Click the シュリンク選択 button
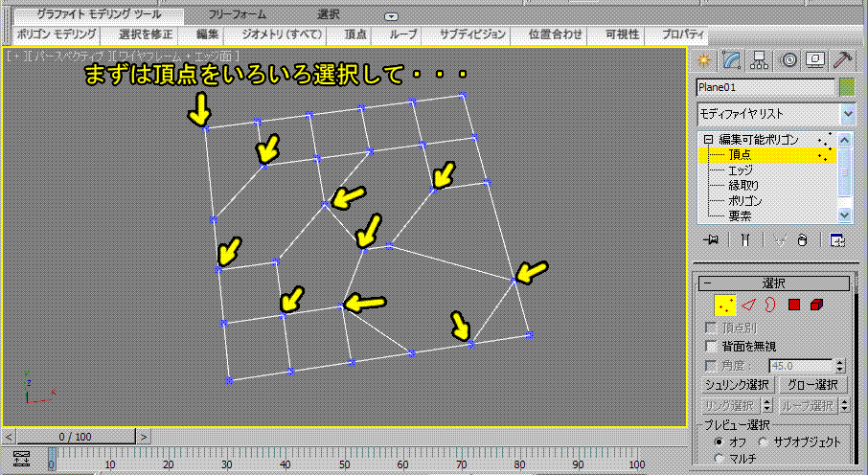 pyautogui.click(x=736, y=385)
